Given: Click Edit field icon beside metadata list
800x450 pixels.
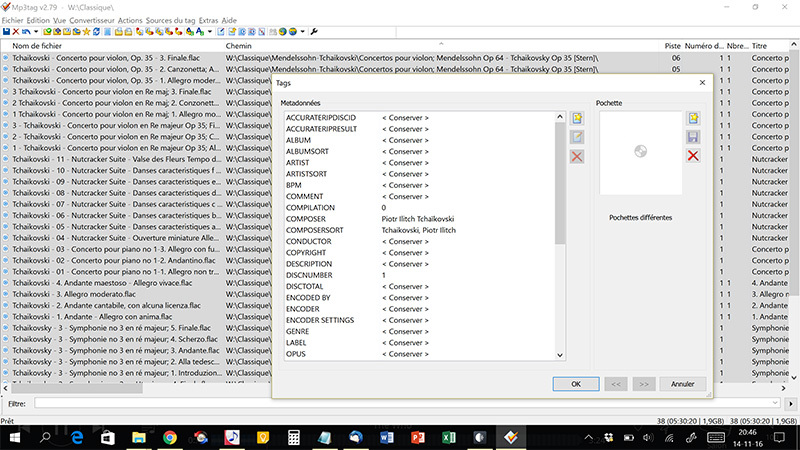Looking at the screenshot, I should coord(577,137).
